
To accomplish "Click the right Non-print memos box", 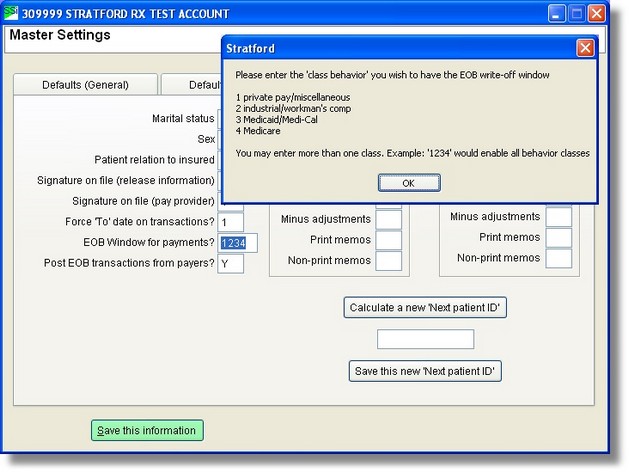I will 559,258.
